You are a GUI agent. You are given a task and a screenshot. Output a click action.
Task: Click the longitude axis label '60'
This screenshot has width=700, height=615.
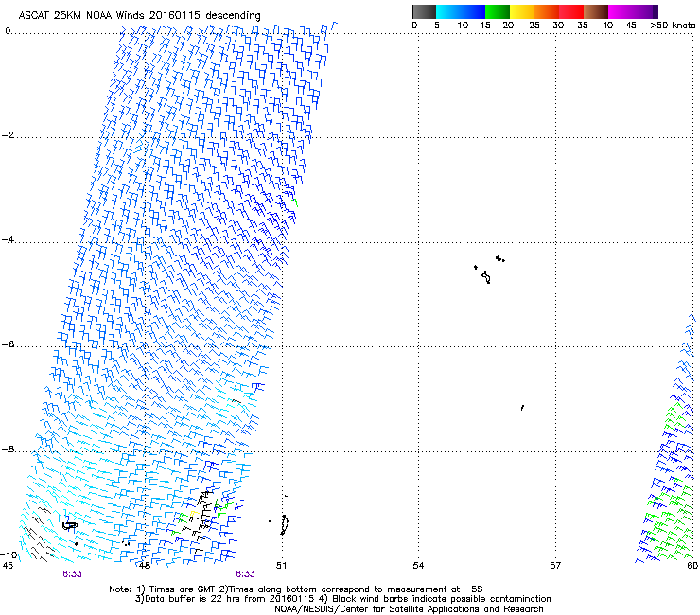692,566
